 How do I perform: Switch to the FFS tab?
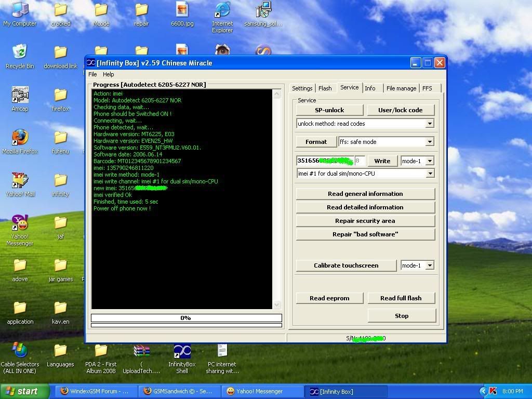427,88
